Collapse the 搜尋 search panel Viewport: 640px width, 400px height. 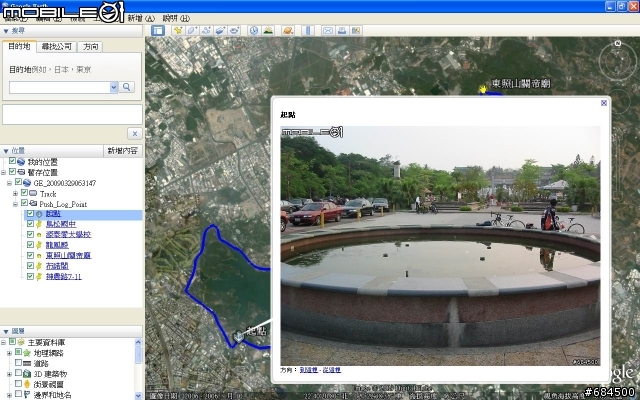click(x=6, y=31)
